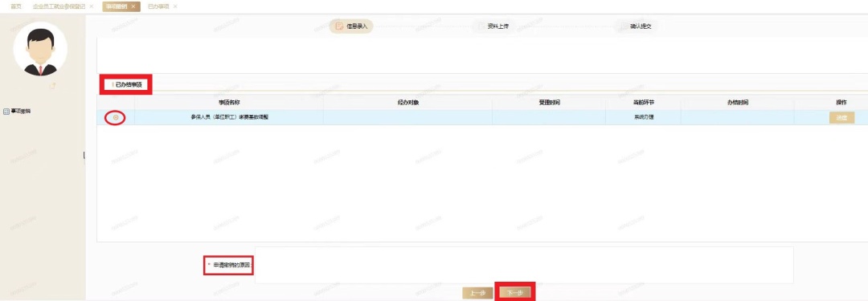
Task: Click the 事项撤销 sidebar menu icon
Action: (6, 112)
